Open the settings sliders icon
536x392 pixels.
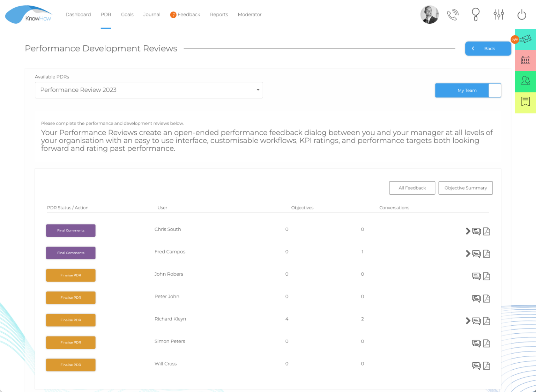499,15
